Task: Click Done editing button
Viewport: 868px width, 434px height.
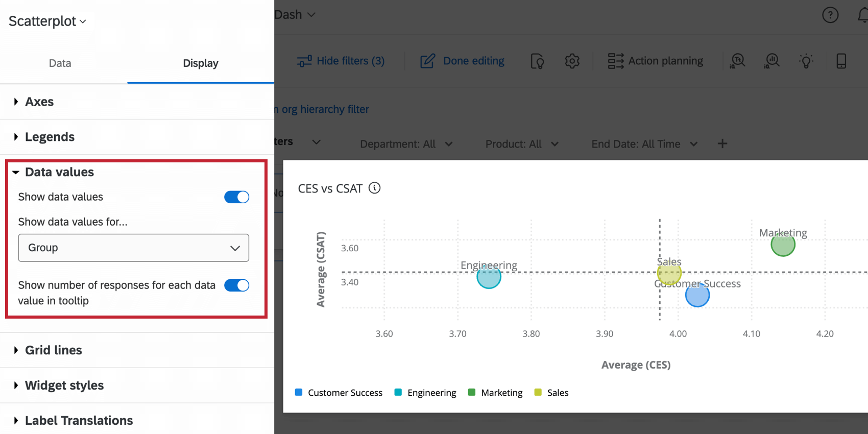Action: tap(462, 61)
